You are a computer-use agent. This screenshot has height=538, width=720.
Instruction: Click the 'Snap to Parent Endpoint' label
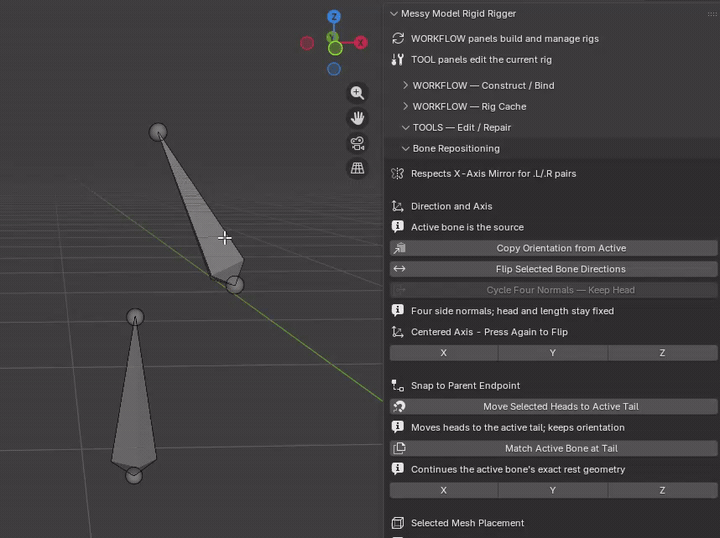[465, 386]
